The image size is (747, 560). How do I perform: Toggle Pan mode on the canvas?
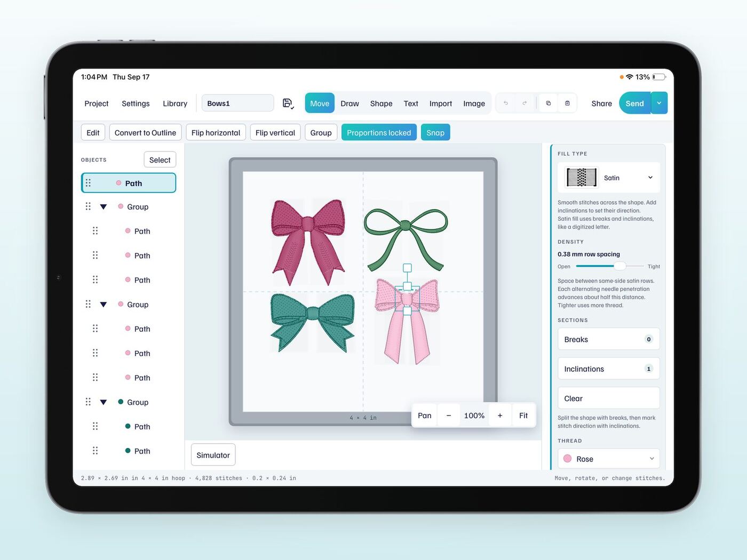(x=425, y=415)
